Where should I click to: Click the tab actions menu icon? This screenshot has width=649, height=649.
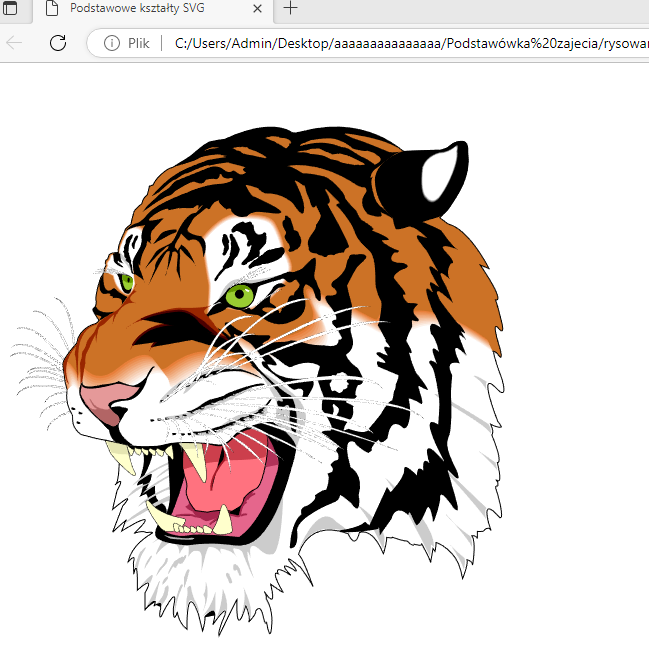(x=10, y=8)
